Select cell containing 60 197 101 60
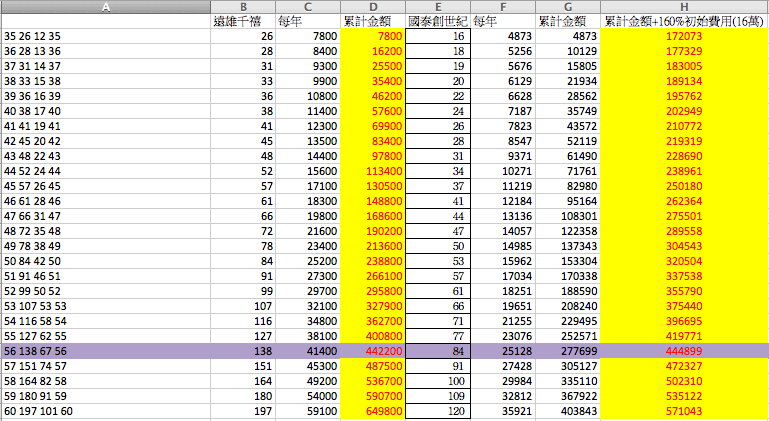The image size is (769, 421). pyautogui.click(x=105, y=411)
